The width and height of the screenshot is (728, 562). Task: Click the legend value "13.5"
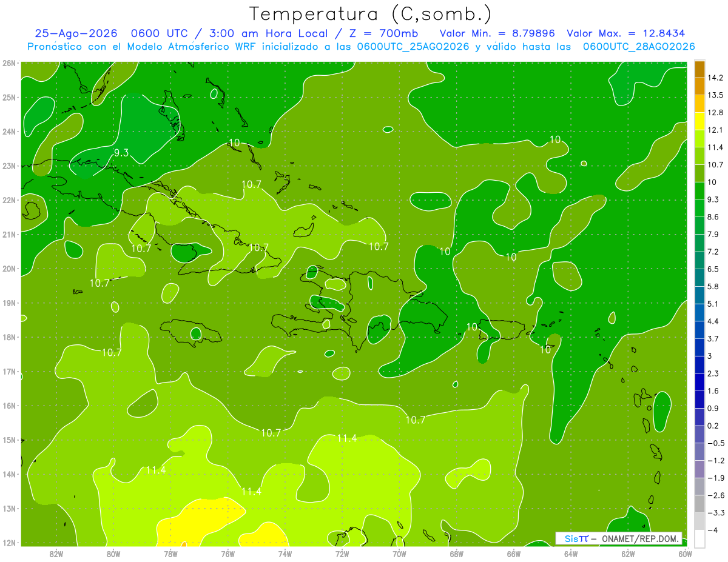[x=715, y=95]
